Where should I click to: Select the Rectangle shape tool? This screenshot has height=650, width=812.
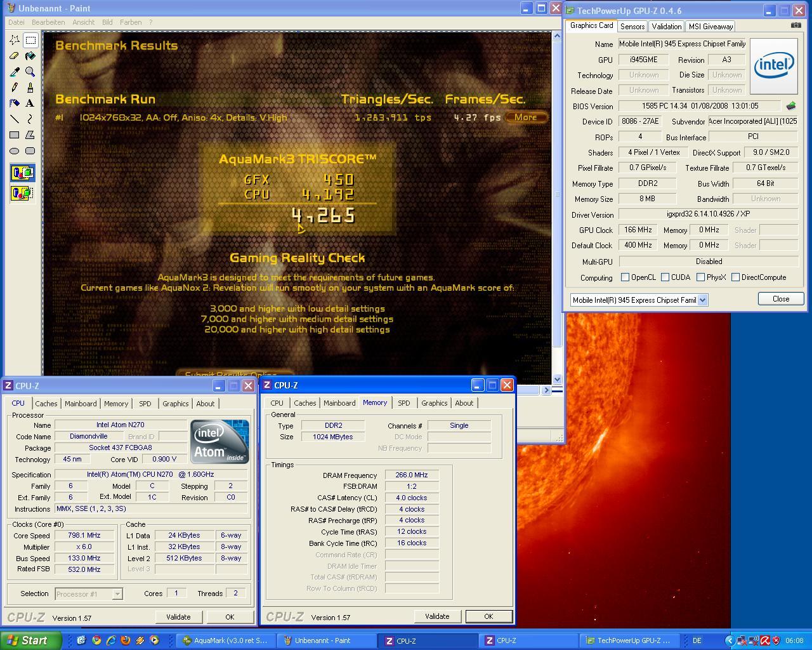[x=15, y=135]
